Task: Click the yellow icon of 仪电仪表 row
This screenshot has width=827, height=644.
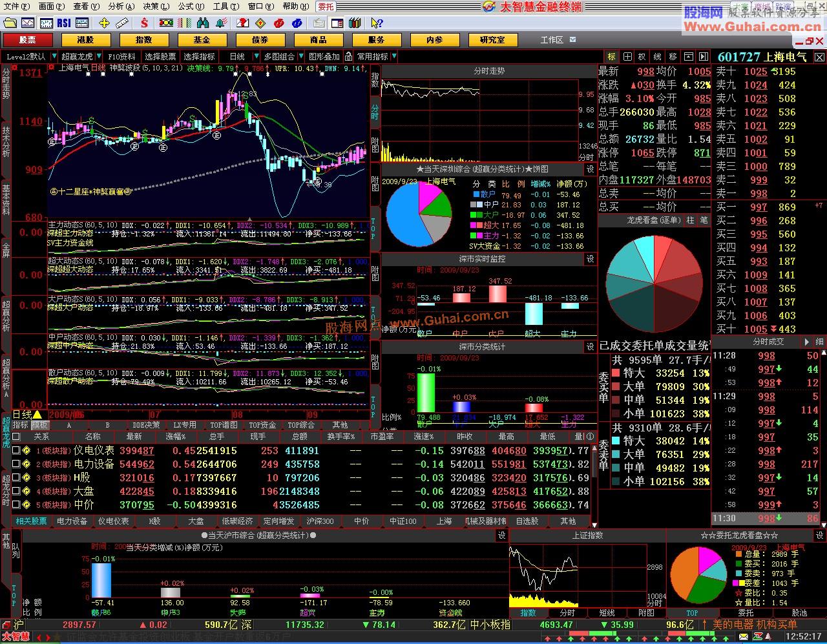Action: pyautogui.click(x=26, y=450)
